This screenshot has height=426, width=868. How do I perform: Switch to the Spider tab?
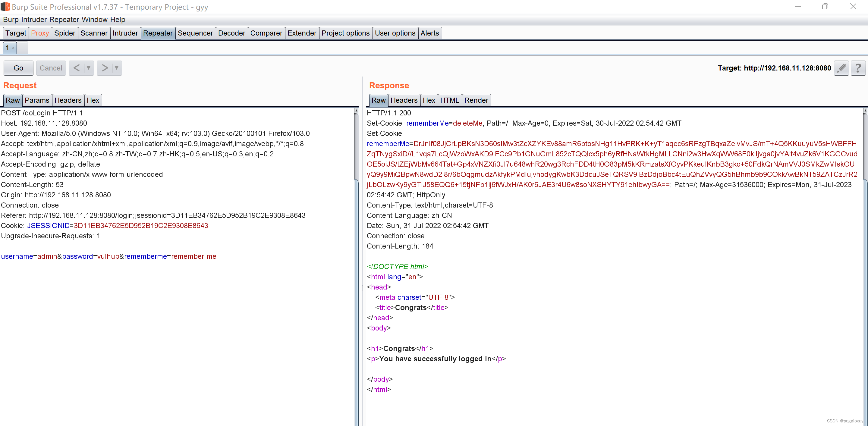coord(65,33)
